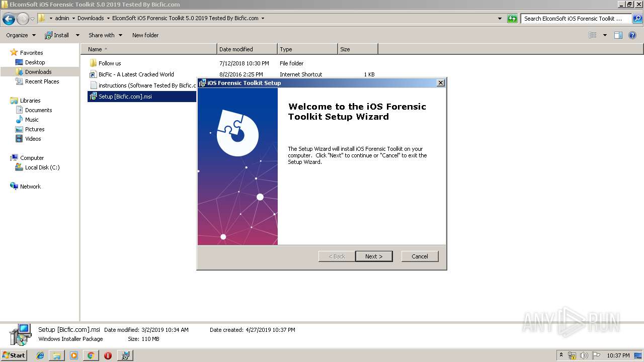The height and width of the screenshot is (362, 644).
Task: Click the network tray icon
Action: tap(572, 355)
